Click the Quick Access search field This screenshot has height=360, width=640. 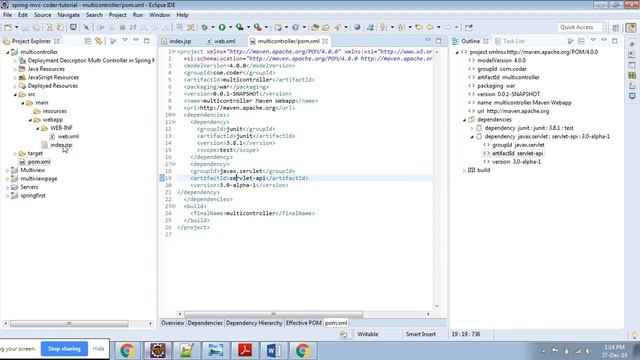pyautogui.click(x=580, y=27)
